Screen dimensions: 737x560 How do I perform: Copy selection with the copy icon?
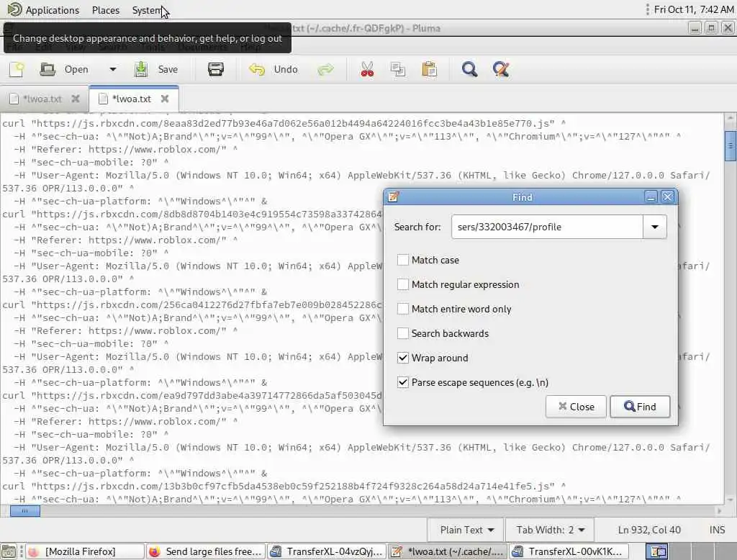398,70
